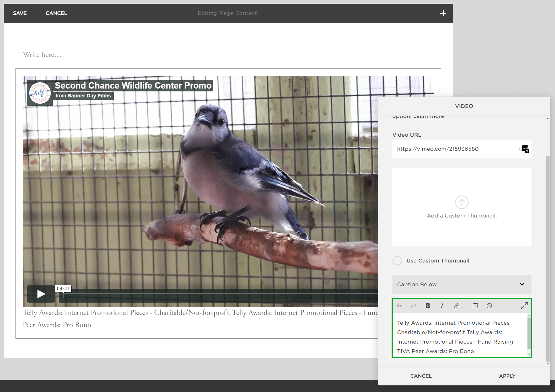Toggle italic formatting in caption editor
Image resolution: width=555 pixels, height=392 pixels.
tap(442, 306)
